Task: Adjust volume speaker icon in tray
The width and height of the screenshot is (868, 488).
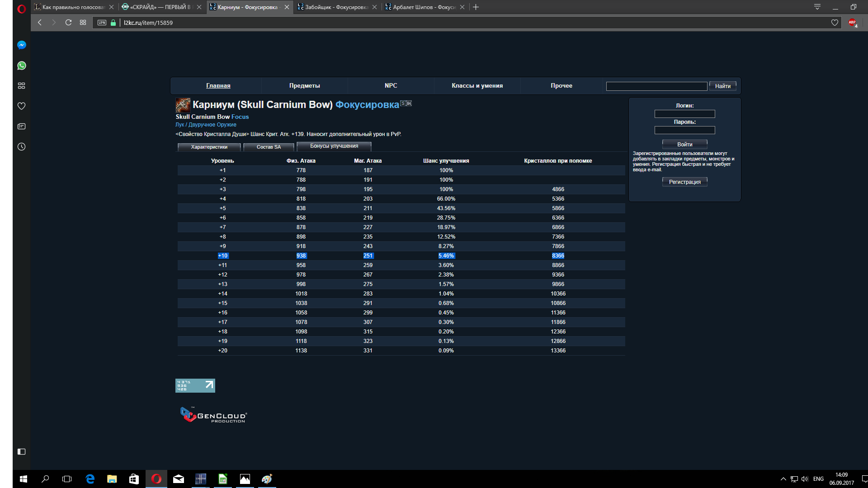Action: [x=805, y=479]
